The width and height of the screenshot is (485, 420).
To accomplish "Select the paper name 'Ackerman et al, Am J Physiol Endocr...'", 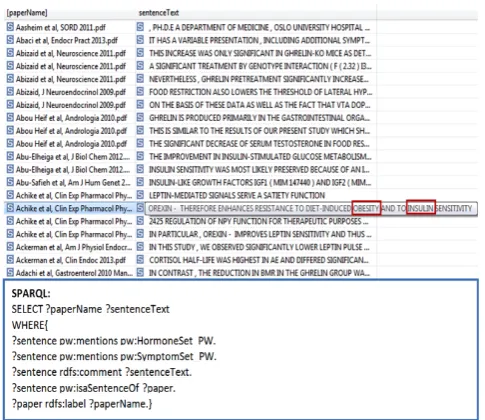I will click(74, 247).
